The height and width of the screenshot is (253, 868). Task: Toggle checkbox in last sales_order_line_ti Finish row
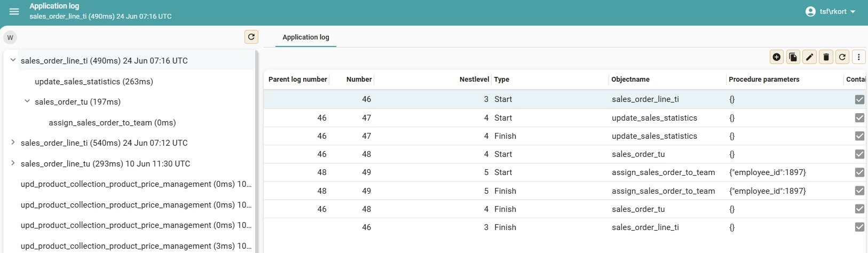pos(859,227)
